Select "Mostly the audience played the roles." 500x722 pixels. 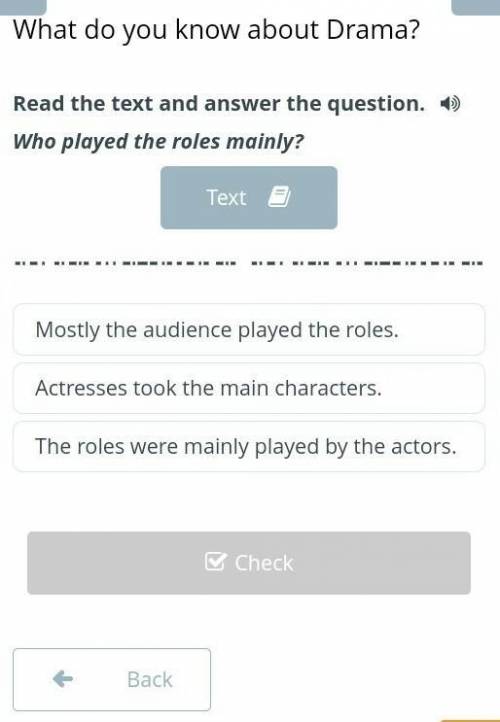[249, 329]
